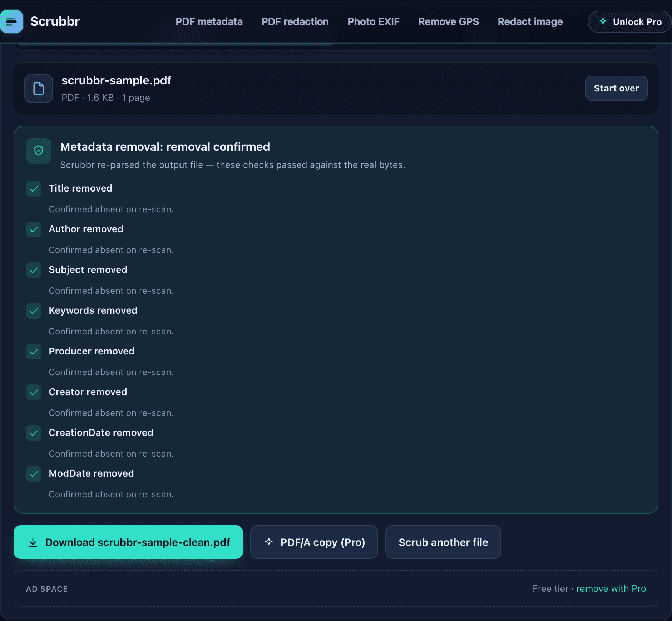Click the 'PDF · 1.6 KB · 1 page' text
The image size is (672, 621).
[106, 98]
